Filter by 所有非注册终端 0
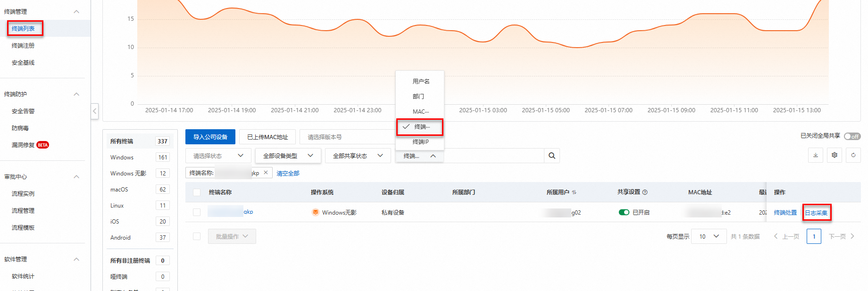This screenshot has height=291, width=868. (x=140, y=260)
